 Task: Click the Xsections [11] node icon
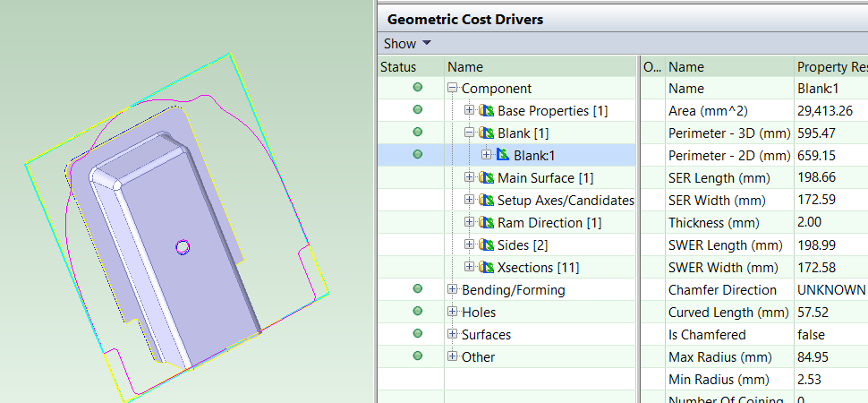click(x=487, y=267)
